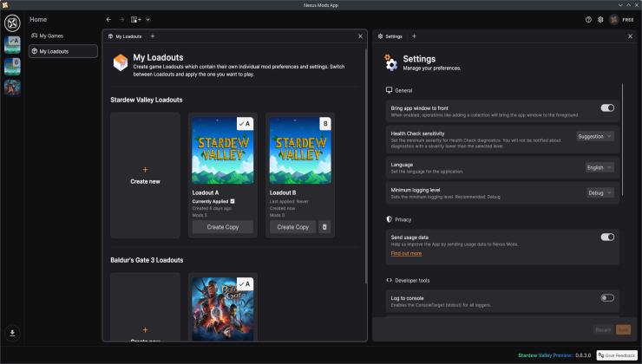Open the Language English dropdown
The height and width of the screenshot is (364, 642).
(x=599, y=167)
